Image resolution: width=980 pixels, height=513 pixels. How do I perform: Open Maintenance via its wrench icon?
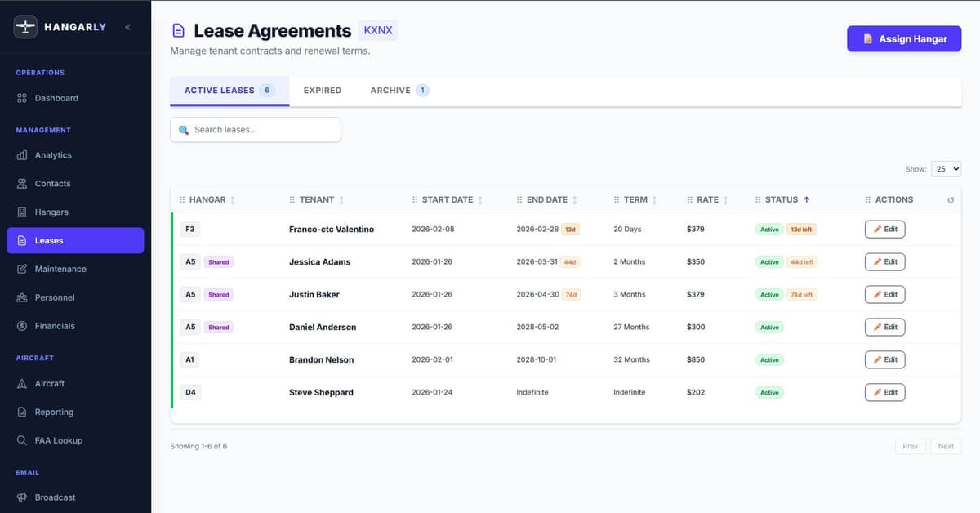22,269
